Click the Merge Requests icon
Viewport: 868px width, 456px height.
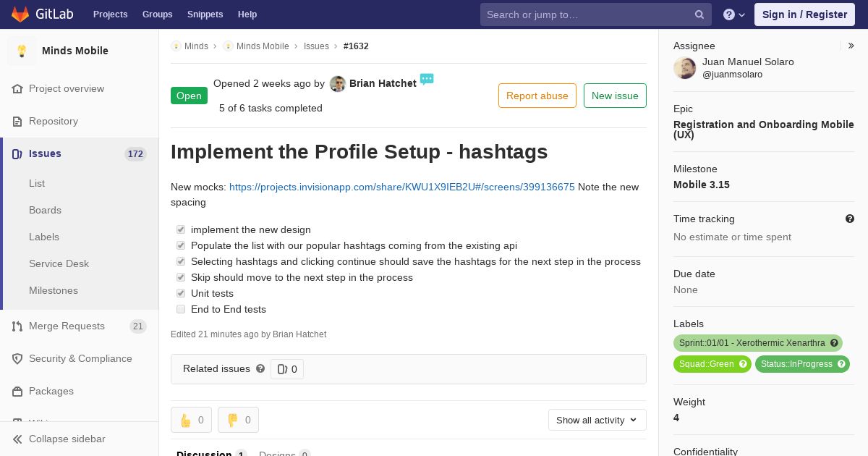tap(17, 326)
